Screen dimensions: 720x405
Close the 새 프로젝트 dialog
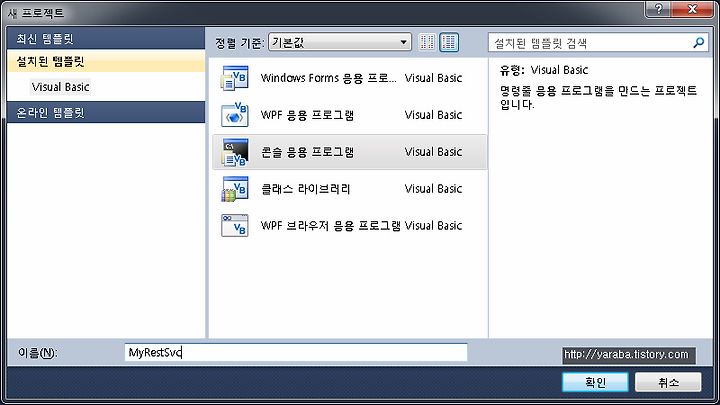click(692, 9)
